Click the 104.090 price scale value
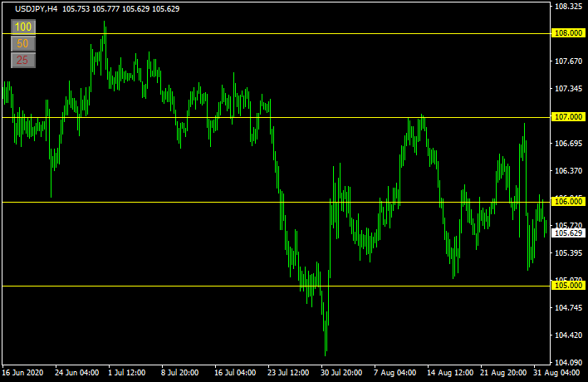The width and height of the screenshot is (588, 382). click(x=569, y=363)
